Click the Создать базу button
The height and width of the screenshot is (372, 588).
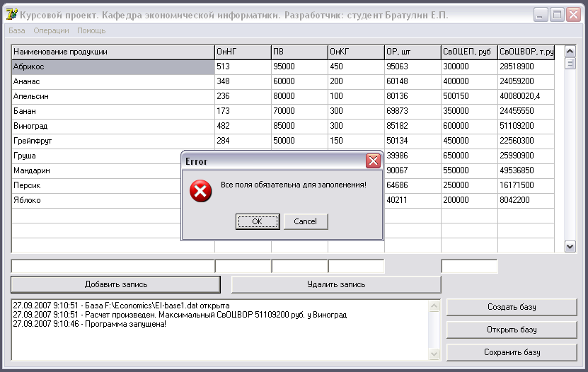(x=512, y=307)
